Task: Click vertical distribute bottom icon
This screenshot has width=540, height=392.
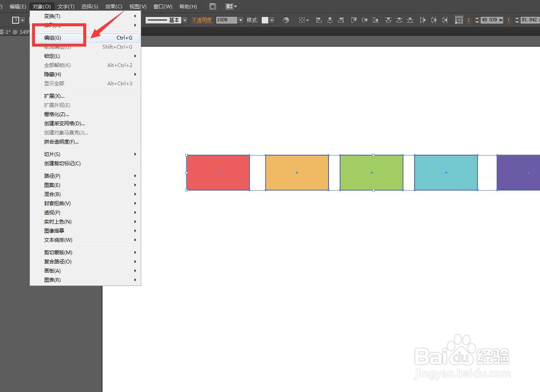Action: (x=410, y=20)
